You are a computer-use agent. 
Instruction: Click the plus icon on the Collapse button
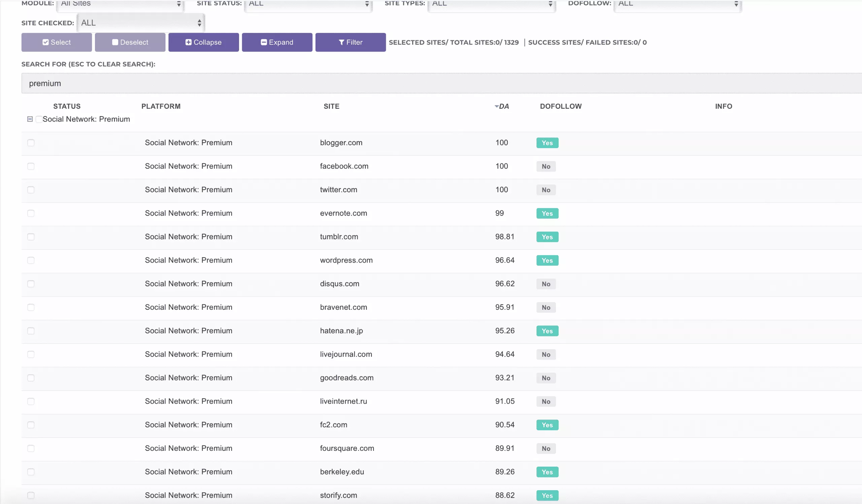tap(188, 42)
